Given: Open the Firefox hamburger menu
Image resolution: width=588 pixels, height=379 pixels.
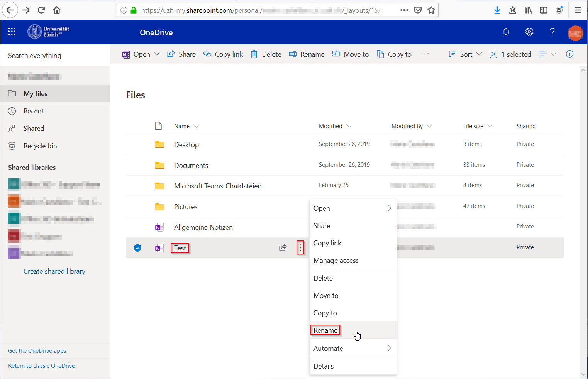Looking at the screenshot, I should [x=578, y=10].
